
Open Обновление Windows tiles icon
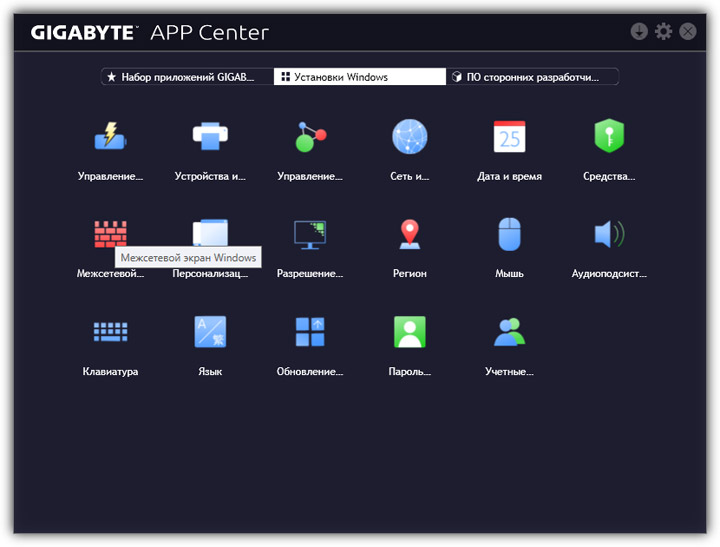click(310, 332)
